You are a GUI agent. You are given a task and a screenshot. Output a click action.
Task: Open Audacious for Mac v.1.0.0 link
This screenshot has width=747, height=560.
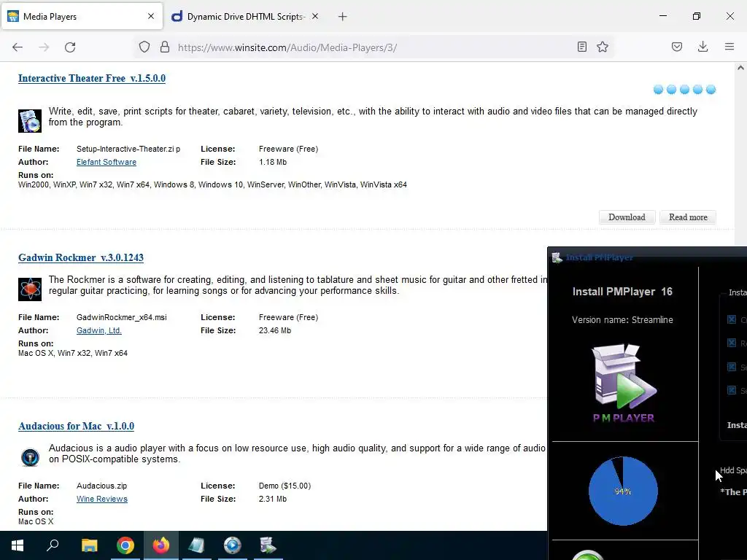click(76, 426)
